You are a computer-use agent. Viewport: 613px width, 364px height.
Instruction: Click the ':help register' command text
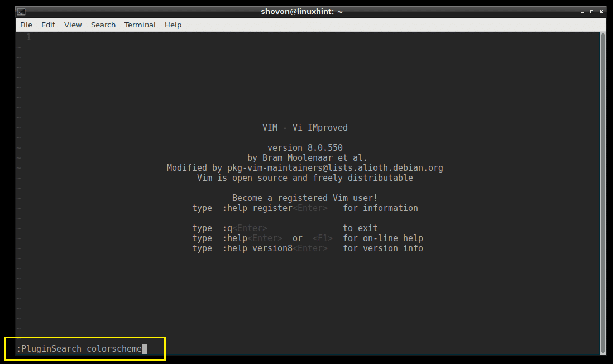tap(257, 208)
